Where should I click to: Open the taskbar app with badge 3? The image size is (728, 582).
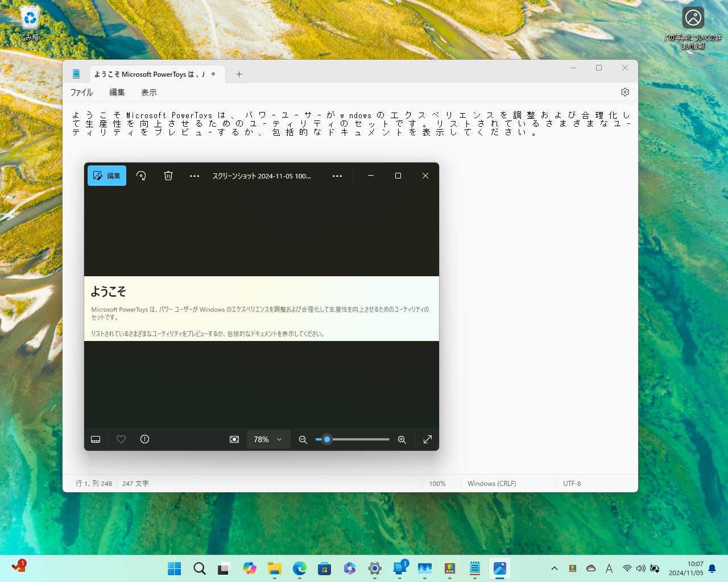[x=400, y=568]
